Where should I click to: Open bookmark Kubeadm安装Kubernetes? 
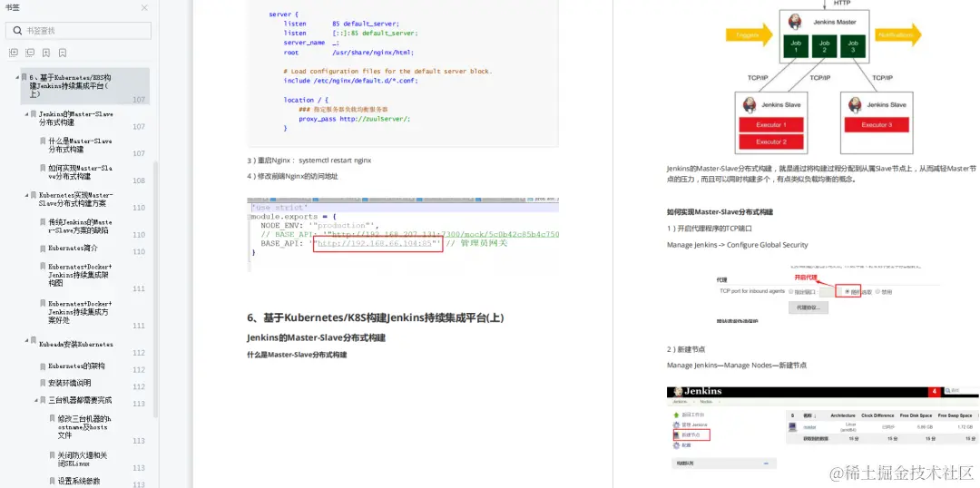click(75, 345)
